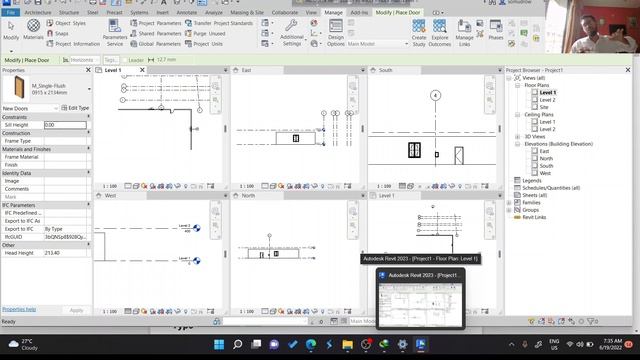Open taskbar Search

point(238,344)
